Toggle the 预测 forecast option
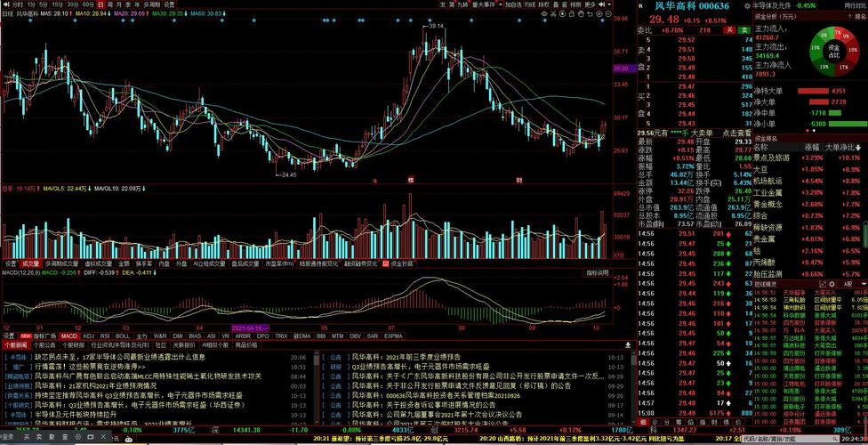Viewport: 868px width, 445px height. (575, 4)
